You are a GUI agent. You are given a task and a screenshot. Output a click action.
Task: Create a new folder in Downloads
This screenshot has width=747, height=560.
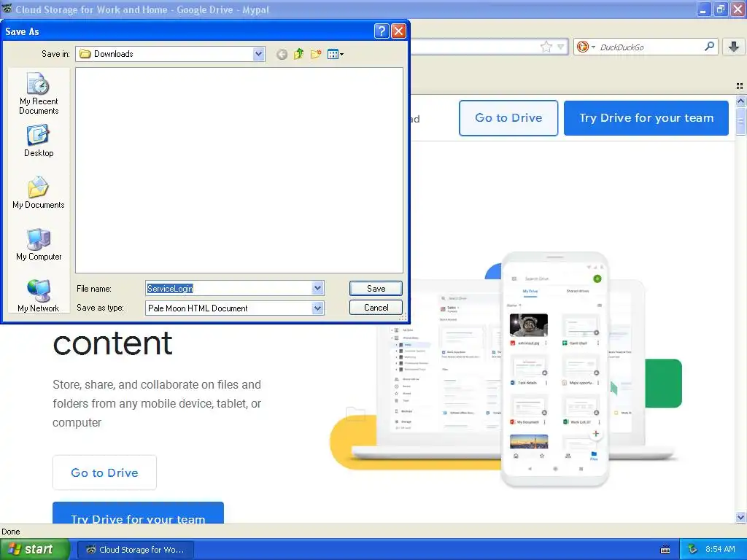[316, 54]
